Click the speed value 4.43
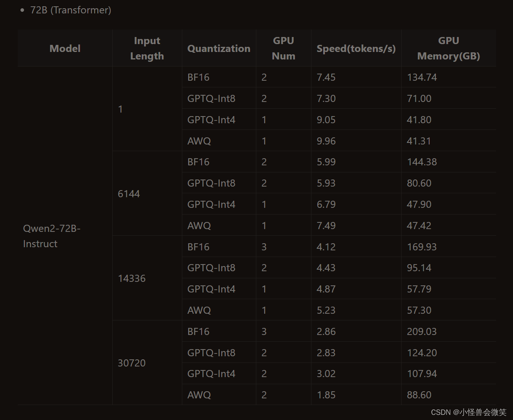Image resolution: width=513 pixels, height=420 pixels. tap(326, 268)
